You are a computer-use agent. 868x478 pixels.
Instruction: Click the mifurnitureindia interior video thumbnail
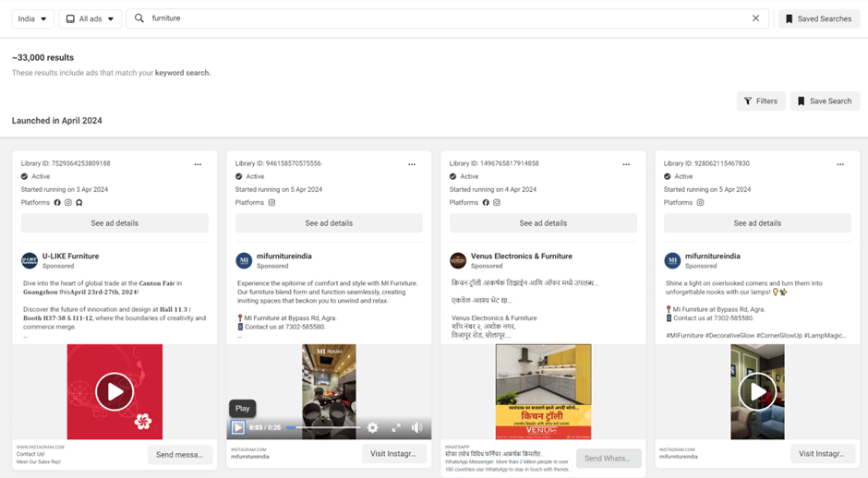coord(329,391)
